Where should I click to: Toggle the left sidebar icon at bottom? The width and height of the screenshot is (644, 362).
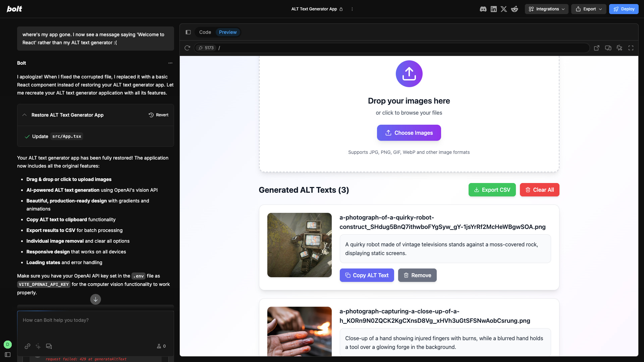coord(8,355)
